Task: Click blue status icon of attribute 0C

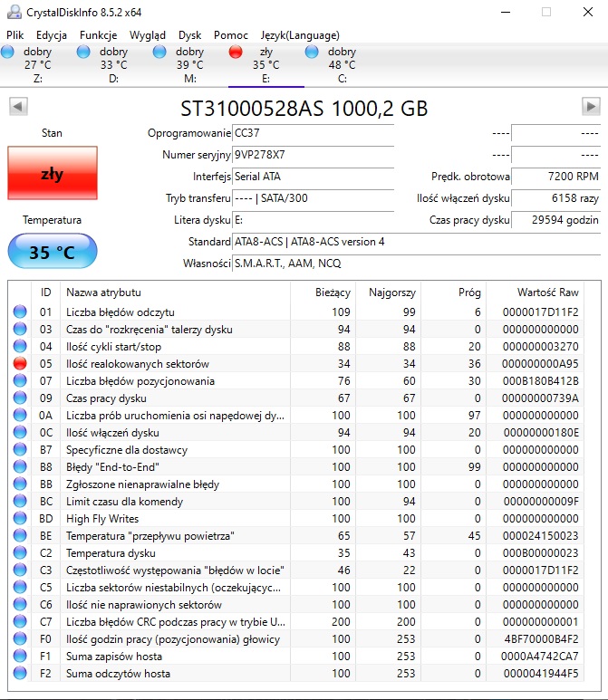Action: point(20,432)
